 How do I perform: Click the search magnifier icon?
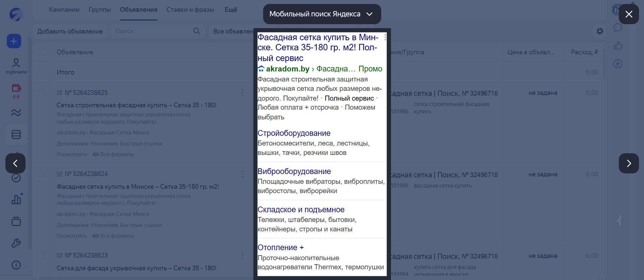point(197,31)
